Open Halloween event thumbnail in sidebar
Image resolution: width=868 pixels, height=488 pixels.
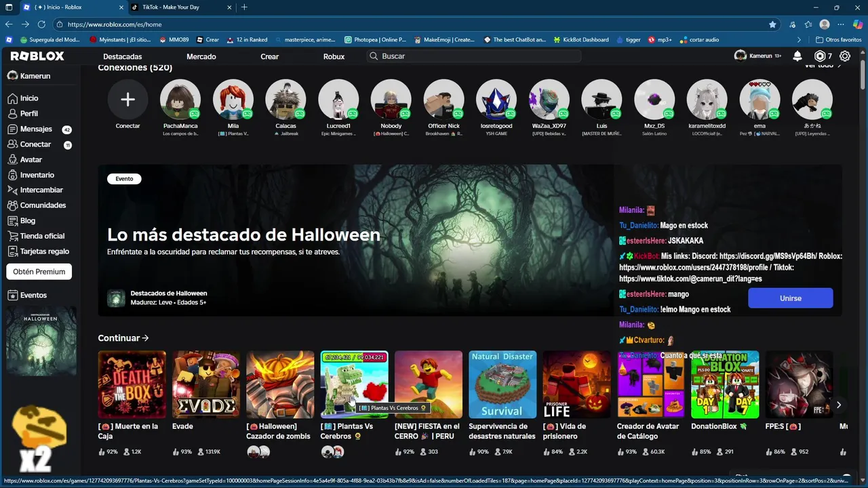point(41,341)
